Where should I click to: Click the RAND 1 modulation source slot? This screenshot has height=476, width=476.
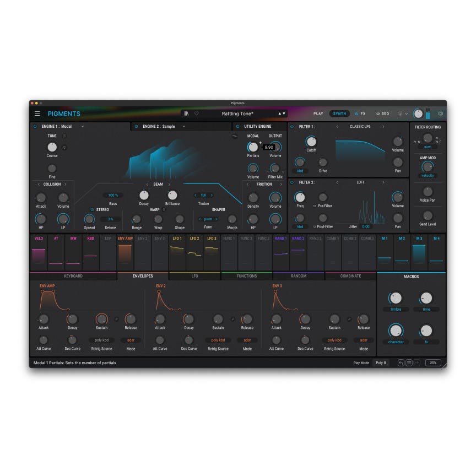281,252
